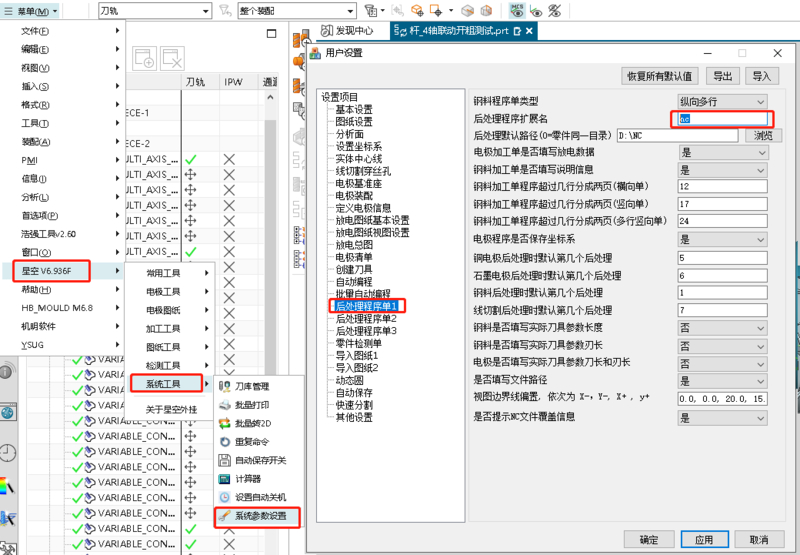Screen dimensions: 800x555
Task: Click the IPW column header
Action: point(233,82)
